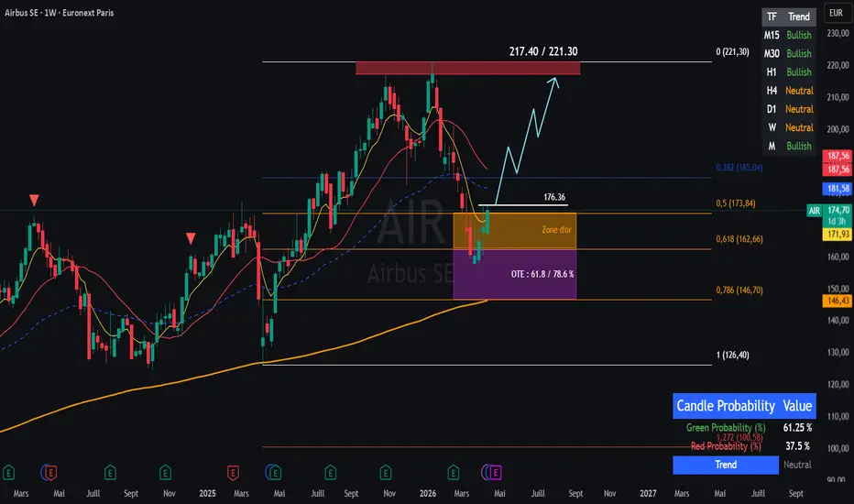Select the D1 Neutral row

click(788, 109)
